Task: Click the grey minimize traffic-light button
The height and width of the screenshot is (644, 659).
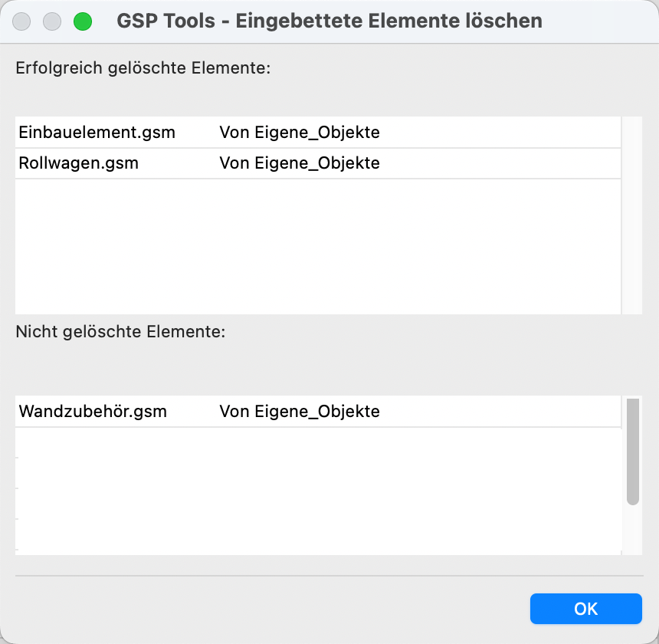Action: 52,21
